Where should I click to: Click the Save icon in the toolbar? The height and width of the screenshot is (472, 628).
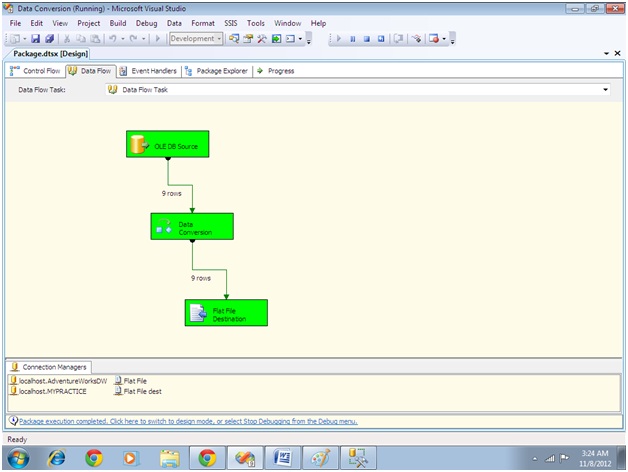[34, 39]
